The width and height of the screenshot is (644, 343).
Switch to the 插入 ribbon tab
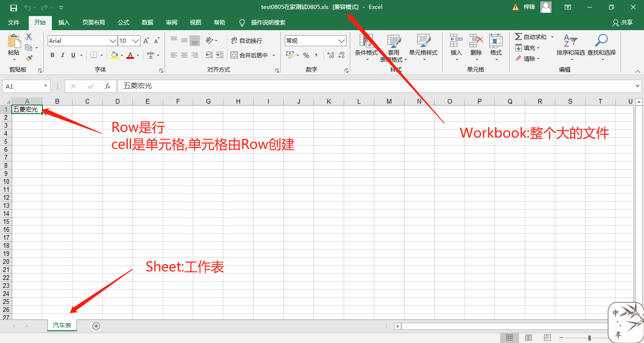click(64, 23)
